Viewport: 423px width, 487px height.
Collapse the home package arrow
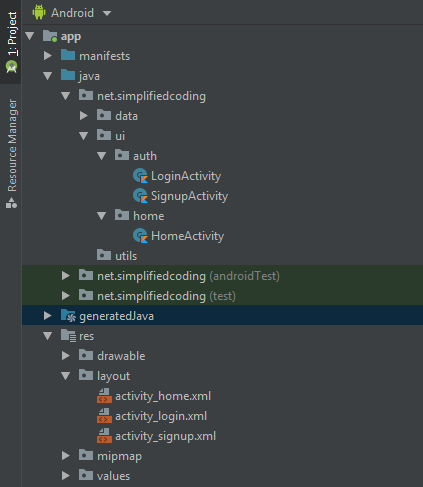click(102, 216)
